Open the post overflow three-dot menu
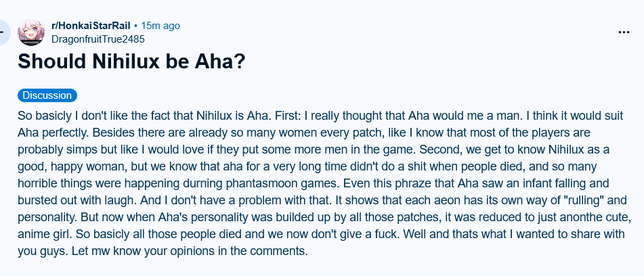The width and height of the screenshot is (644, 276). (x=624, y=32)
